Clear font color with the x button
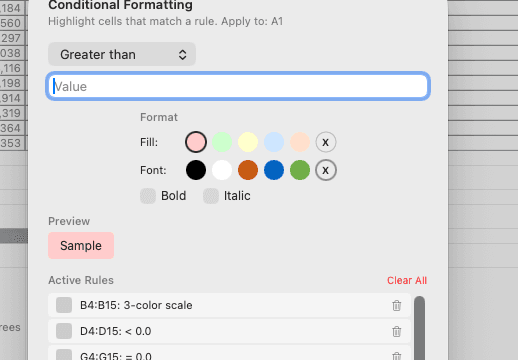518x360 pixels. pyautogui.click(x=326, y=170)
